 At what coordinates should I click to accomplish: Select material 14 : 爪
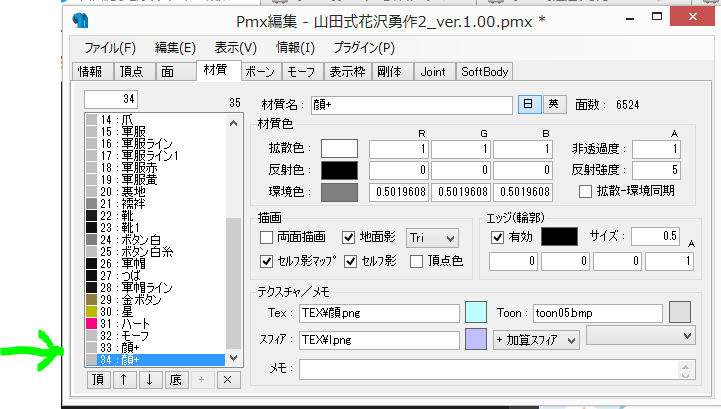155,120
